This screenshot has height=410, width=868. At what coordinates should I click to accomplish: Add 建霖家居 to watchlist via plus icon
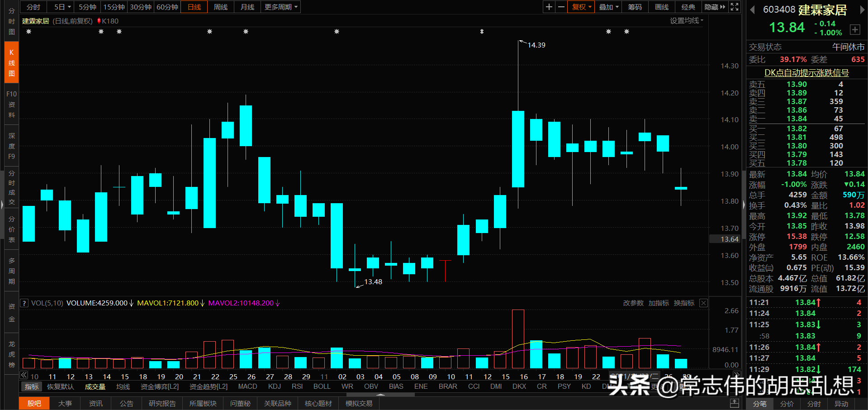(x=855, y=29)
